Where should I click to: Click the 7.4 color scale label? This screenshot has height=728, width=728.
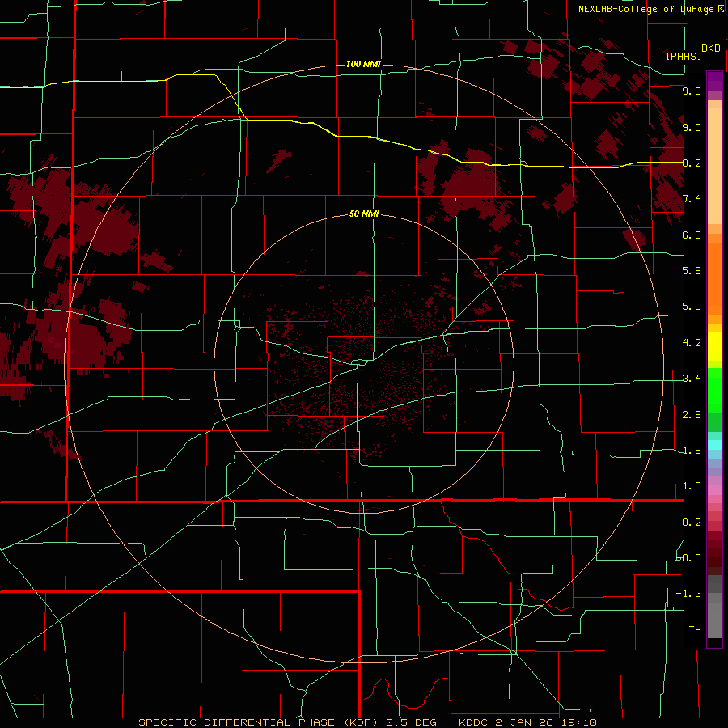692,199
